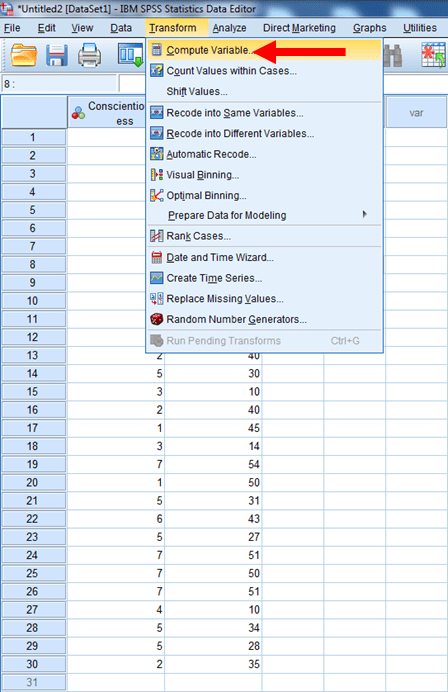Image resolution: width=448 pixels, height=692 pixels.
Task: Click the Compute Variable calculator icon
Action: [x=156, y=50]
